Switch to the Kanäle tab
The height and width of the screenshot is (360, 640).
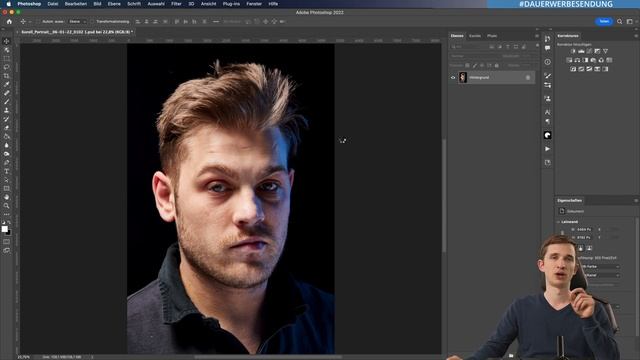pos(475,36)
